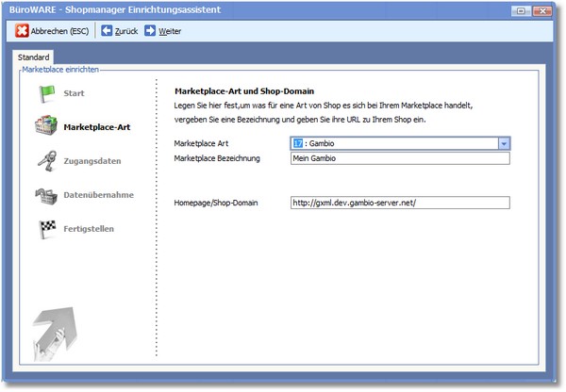Image resolution: width=566 pixels, height=392 pixels.
Task: Click the keys icon for Zugangsdaten
Action: click(x=46, y=161)
